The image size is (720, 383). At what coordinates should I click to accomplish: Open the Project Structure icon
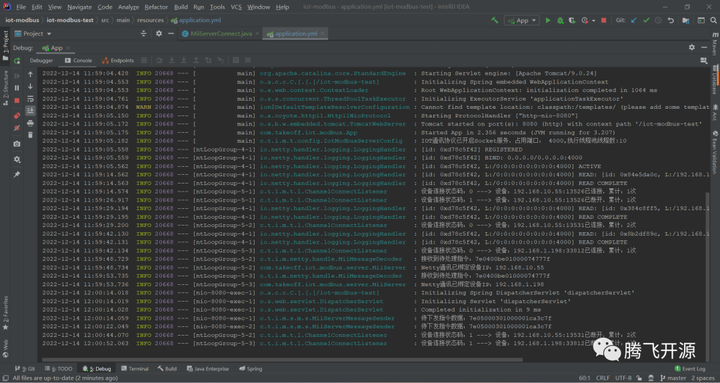coord(686,20)
